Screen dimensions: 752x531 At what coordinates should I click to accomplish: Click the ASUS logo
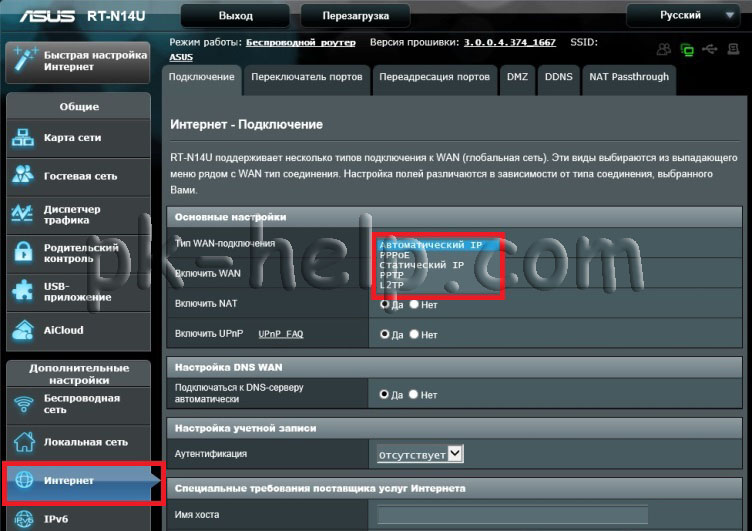(47, 16)
